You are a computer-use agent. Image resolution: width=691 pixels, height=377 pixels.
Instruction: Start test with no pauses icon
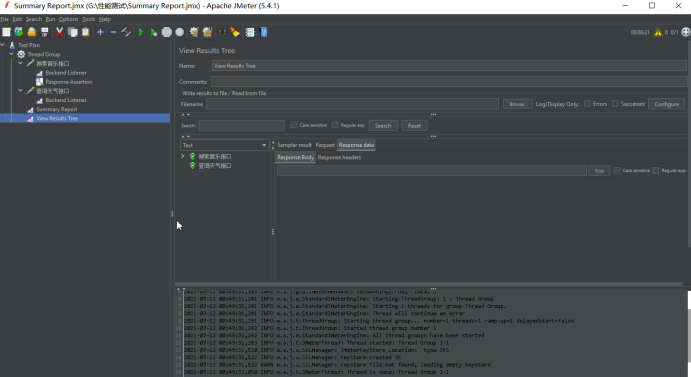(x=153, y=32)
